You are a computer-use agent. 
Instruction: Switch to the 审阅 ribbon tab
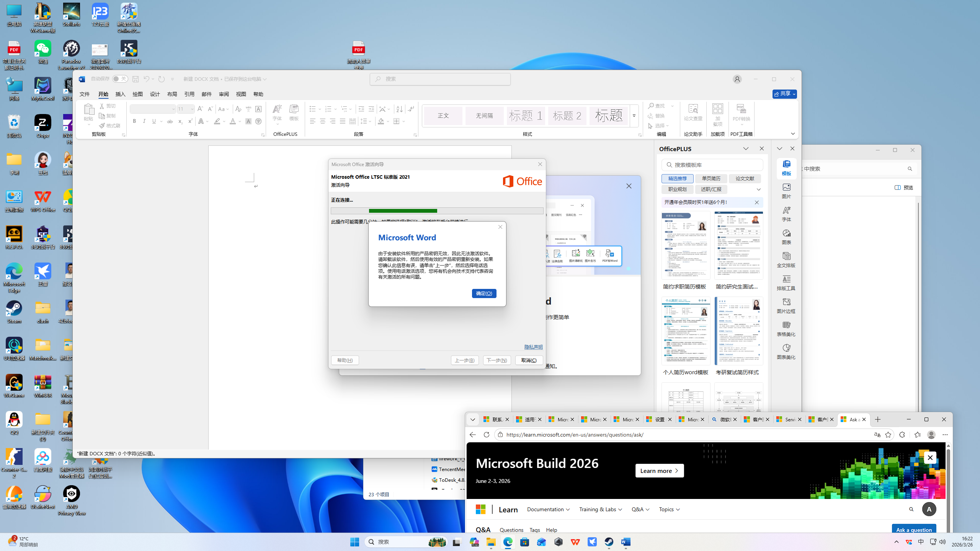(224, 94)
